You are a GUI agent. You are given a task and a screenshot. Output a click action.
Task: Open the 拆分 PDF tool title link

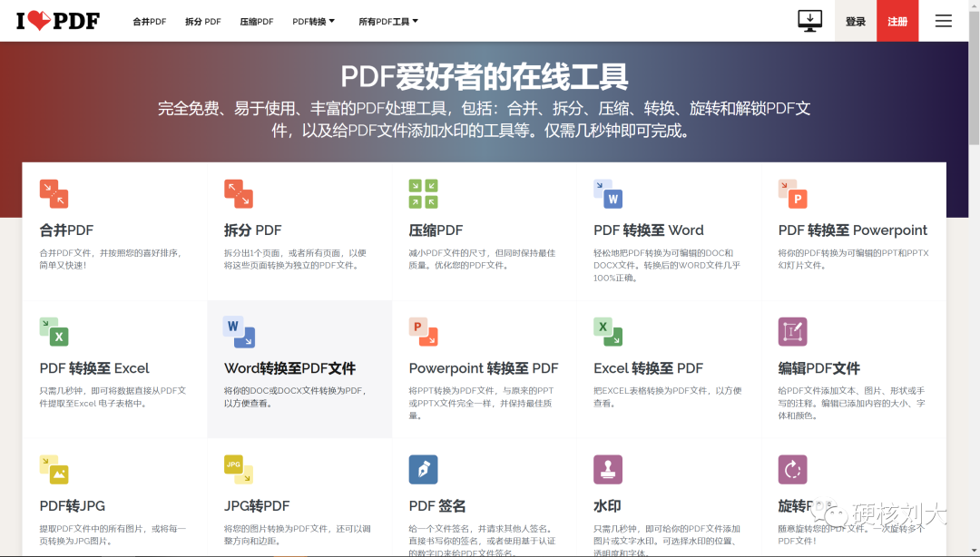point(252,230)
